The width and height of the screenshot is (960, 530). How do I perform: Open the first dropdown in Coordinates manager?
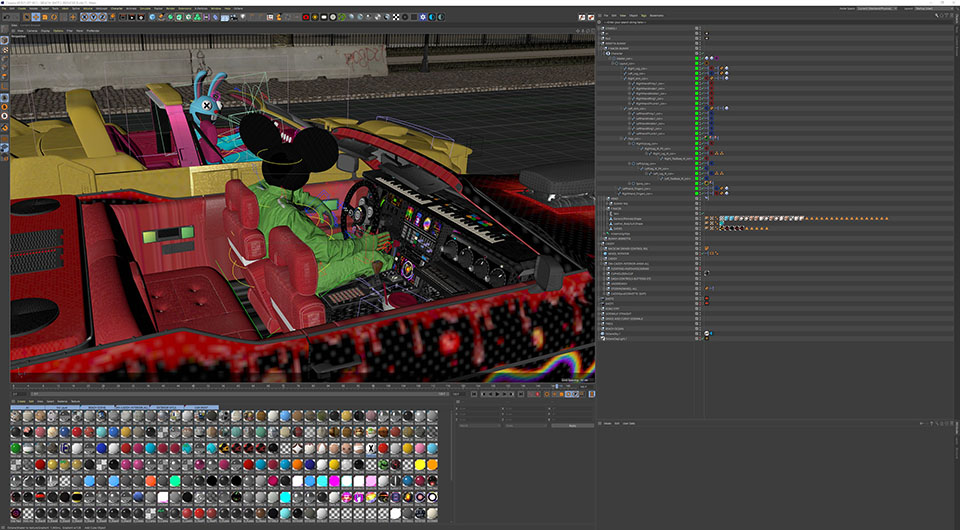coord(480,425)
